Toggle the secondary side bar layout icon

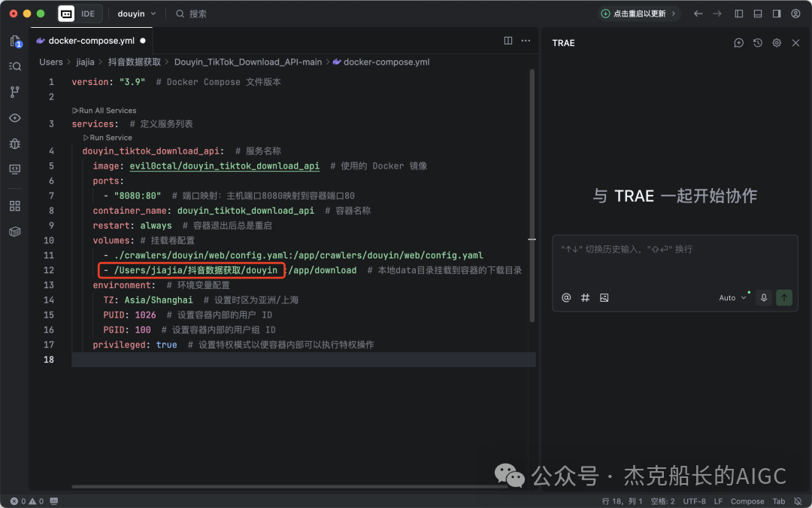[777, 14]
